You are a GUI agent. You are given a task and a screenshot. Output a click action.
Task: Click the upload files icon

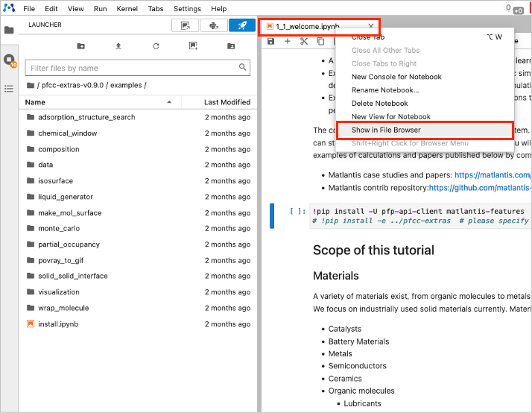(x=118, y=46)
